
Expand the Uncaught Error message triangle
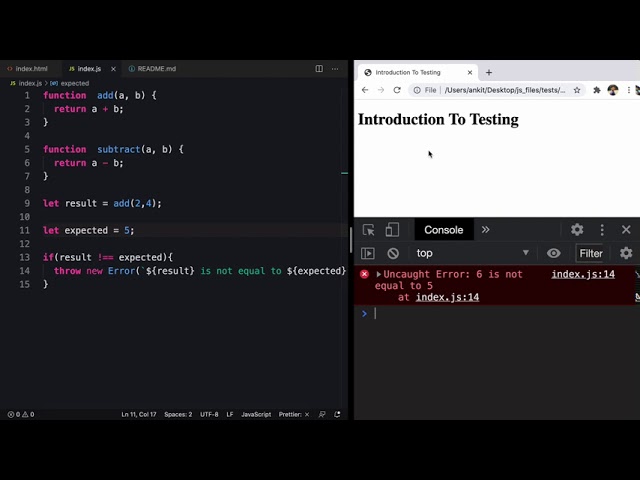point(378,274)
